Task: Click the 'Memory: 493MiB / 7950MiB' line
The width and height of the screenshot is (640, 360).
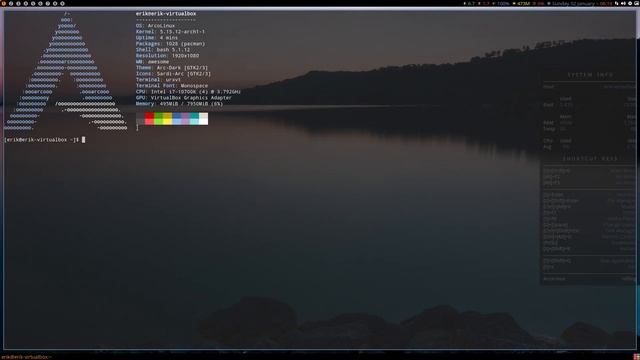Action: 179,104
